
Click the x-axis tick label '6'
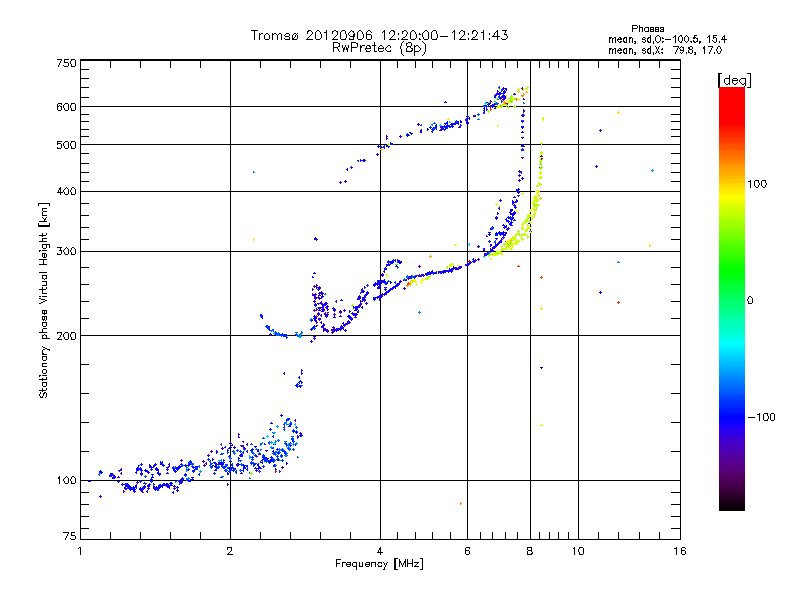pyautogui.click(x=467, y=551)
